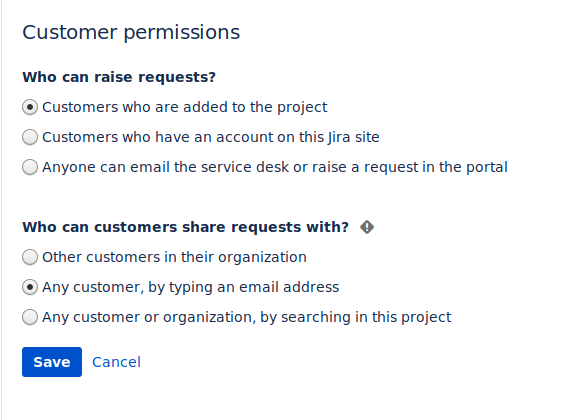Click the 'Customers who are added to the project' label text
588x420 pixels.
coord(184,107)
